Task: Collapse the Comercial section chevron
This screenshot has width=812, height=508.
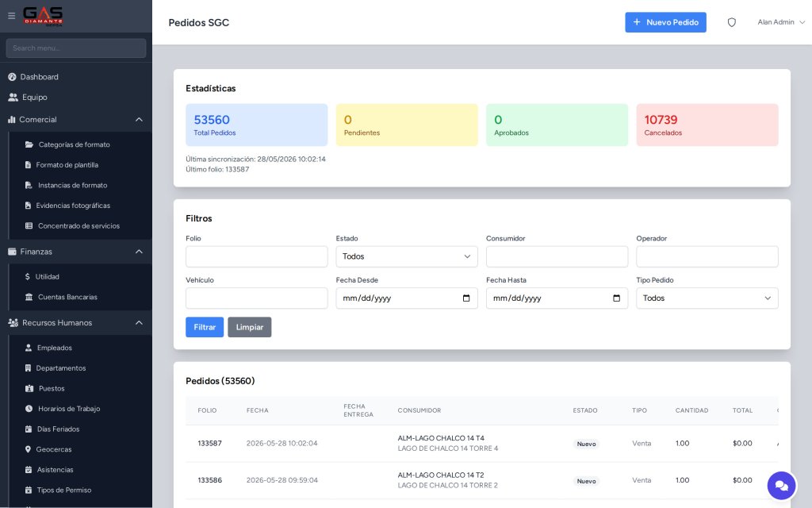Action: 139,119
